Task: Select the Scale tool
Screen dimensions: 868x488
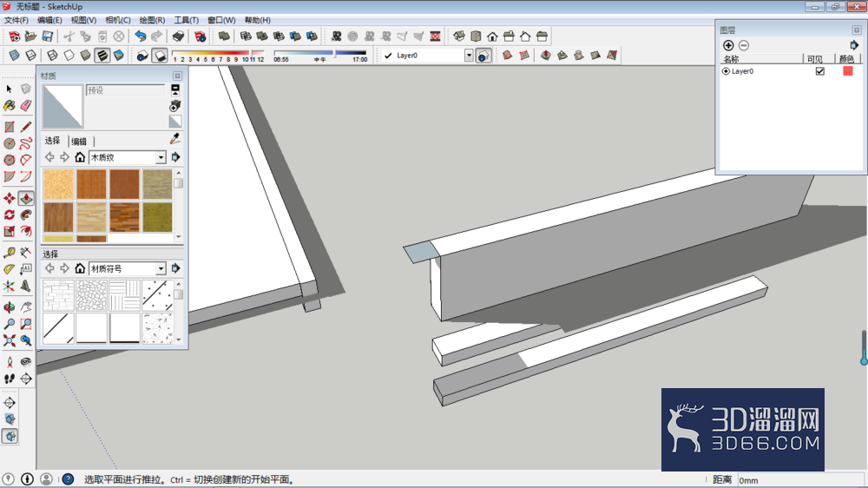Action: point(10,232)
